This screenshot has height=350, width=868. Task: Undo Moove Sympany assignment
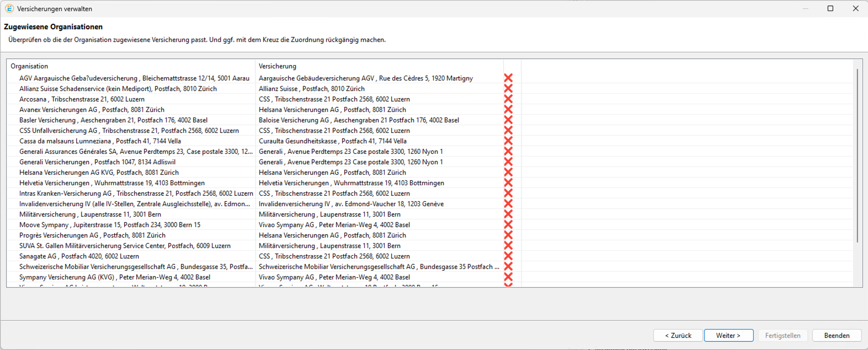pyautogui.click(x=508, y=225)
